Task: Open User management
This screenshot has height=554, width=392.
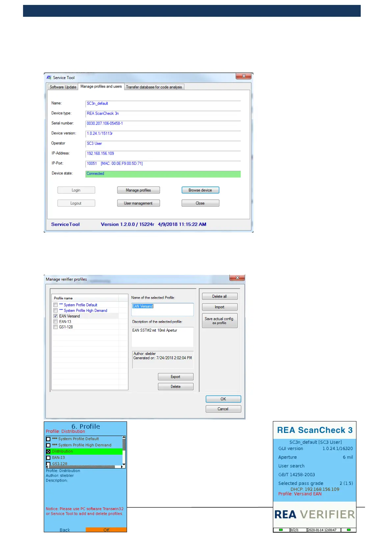Action: coord(138,203)
